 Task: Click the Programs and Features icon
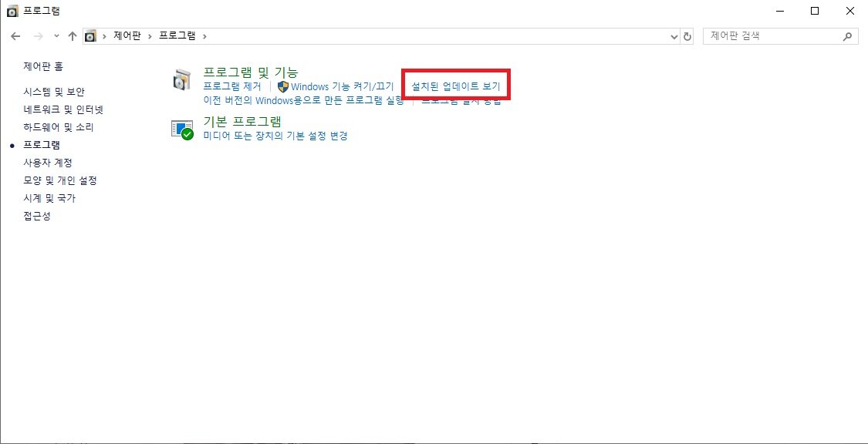[181, 79]
